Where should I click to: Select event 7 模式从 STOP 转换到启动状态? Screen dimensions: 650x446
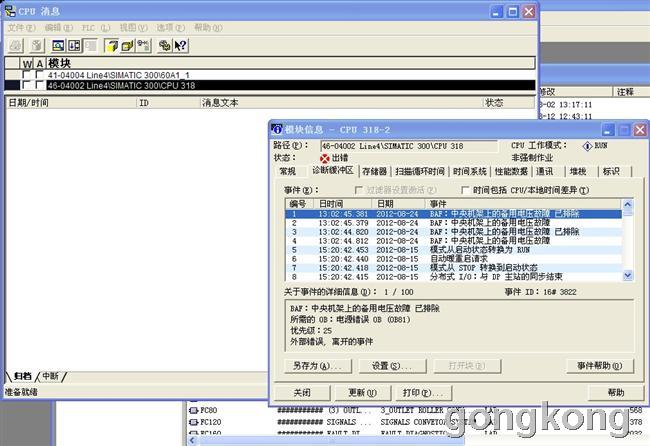(454, 268)
